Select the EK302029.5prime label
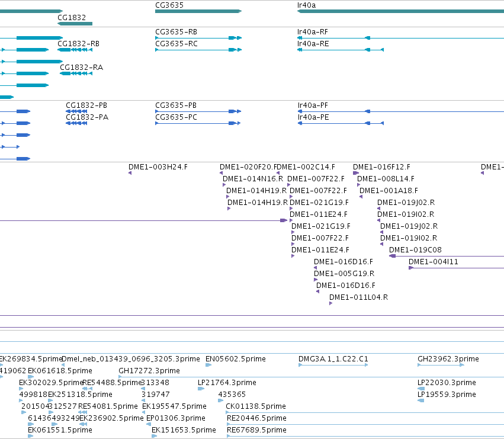 pos(51,383)
